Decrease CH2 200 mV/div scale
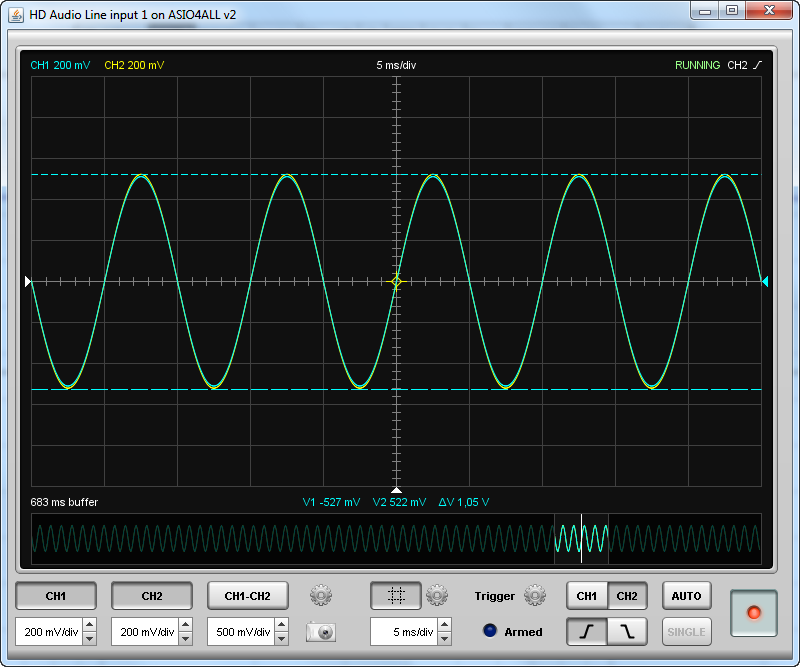The image size is (800, 667). click(x=185, y=638)
